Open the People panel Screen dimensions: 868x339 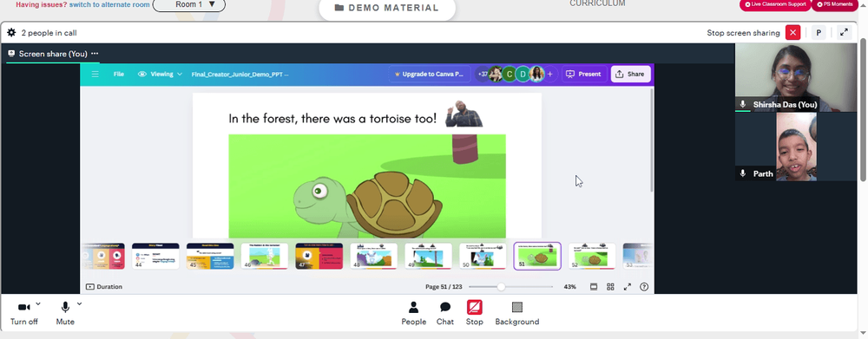pos(413,313)
